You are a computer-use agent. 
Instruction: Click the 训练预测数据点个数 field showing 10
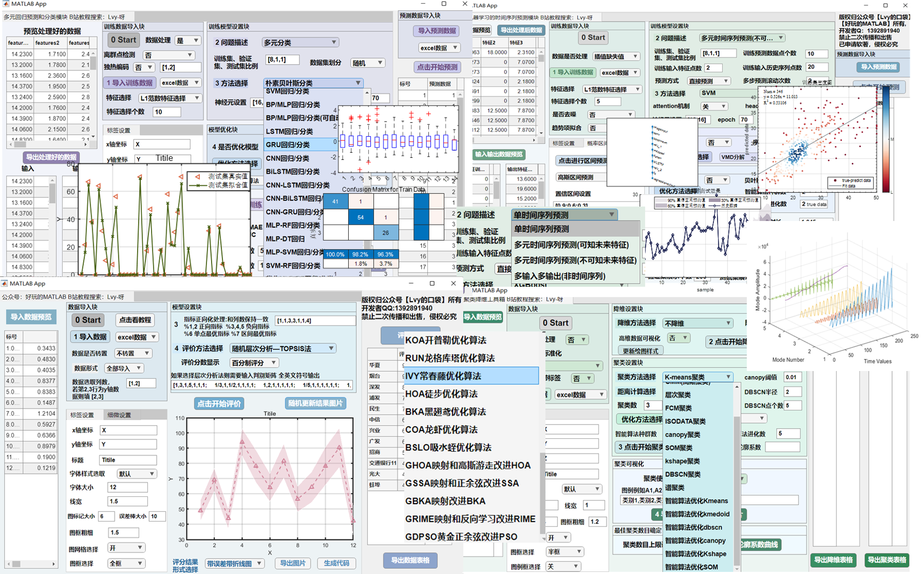(817, 53)
